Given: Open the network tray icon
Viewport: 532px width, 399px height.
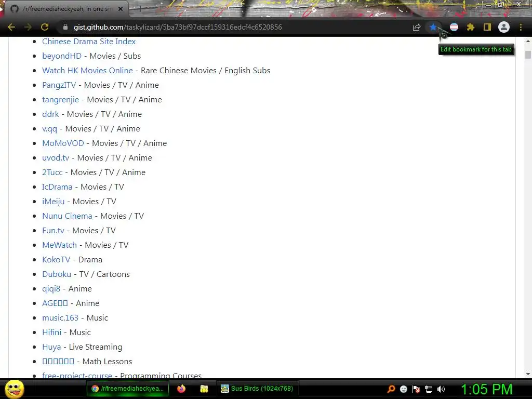Looking at the screenshot, I should pos(429,389).
